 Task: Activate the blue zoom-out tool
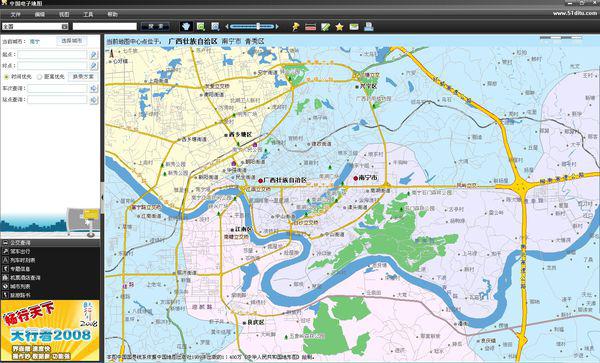[215, 26]
